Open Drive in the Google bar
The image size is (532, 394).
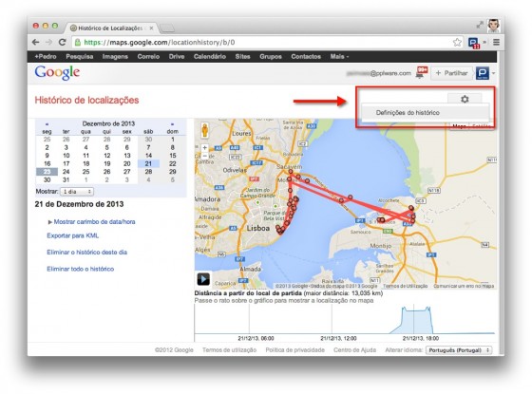point(177,57)
